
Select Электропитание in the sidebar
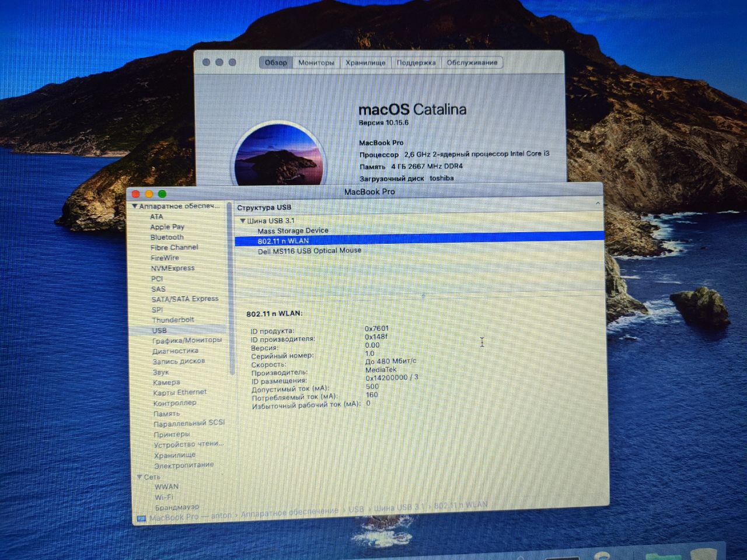pyautogui.click(x=184, y=465)
